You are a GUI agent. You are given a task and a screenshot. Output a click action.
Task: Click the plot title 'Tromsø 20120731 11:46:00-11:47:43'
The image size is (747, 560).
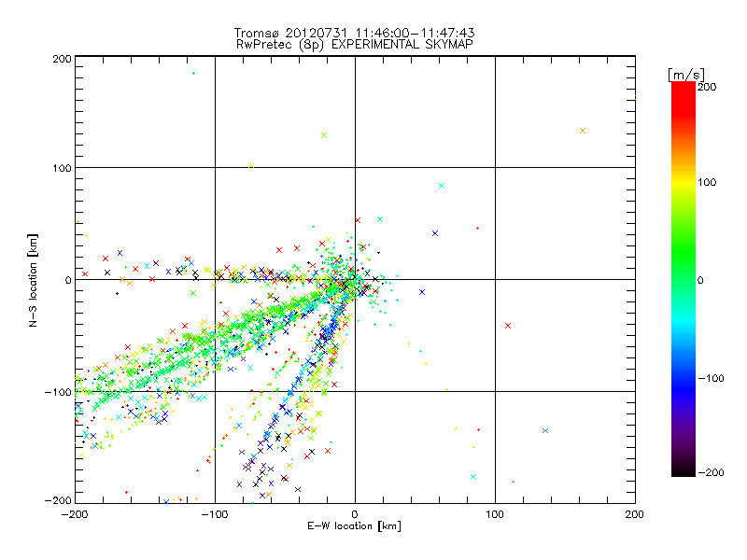(354, 33)
